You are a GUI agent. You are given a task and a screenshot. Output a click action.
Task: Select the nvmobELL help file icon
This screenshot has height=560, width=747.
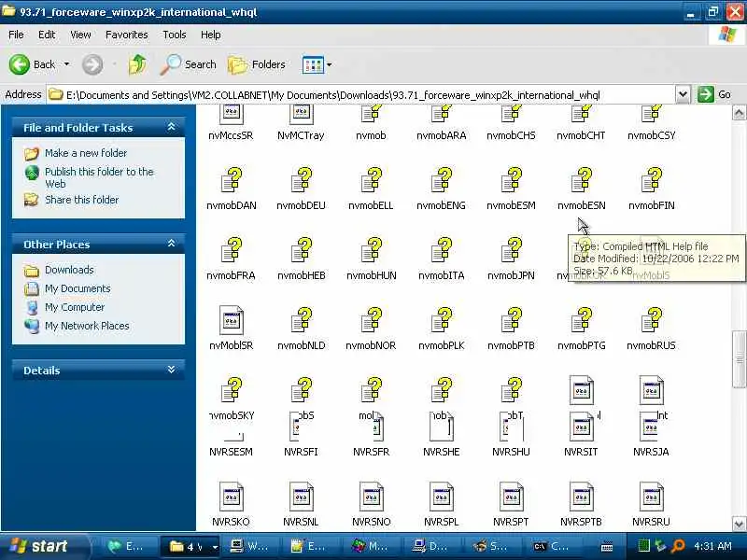pos(371,180)
